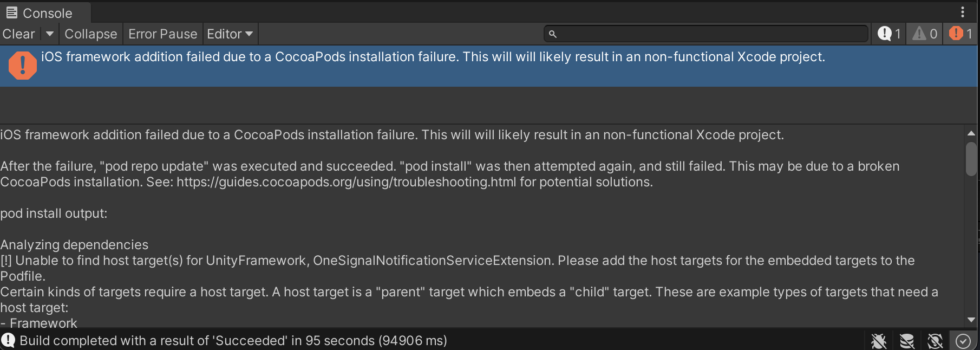Click the cache server database icon

click(907, 341)
